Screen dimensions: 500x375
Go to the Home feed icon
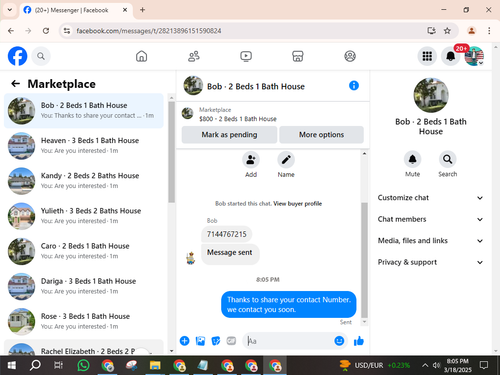coord(141,56)
